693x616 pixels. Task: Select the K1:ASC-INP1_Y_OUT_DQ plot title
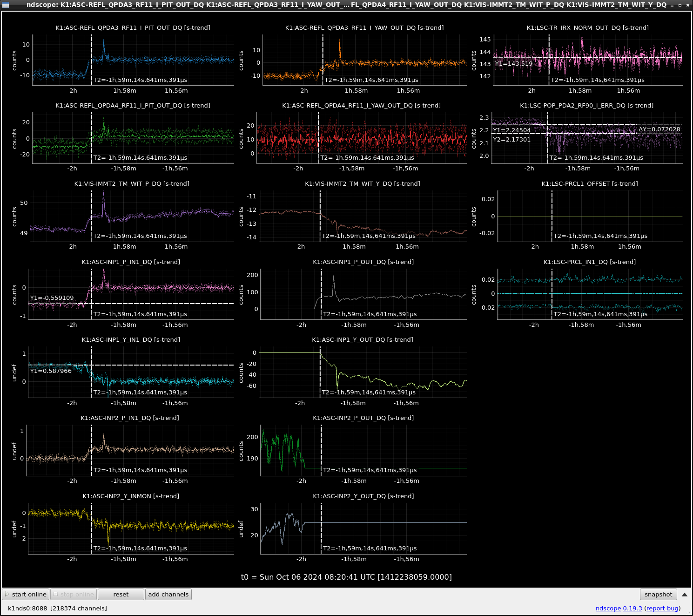(362, 340)
